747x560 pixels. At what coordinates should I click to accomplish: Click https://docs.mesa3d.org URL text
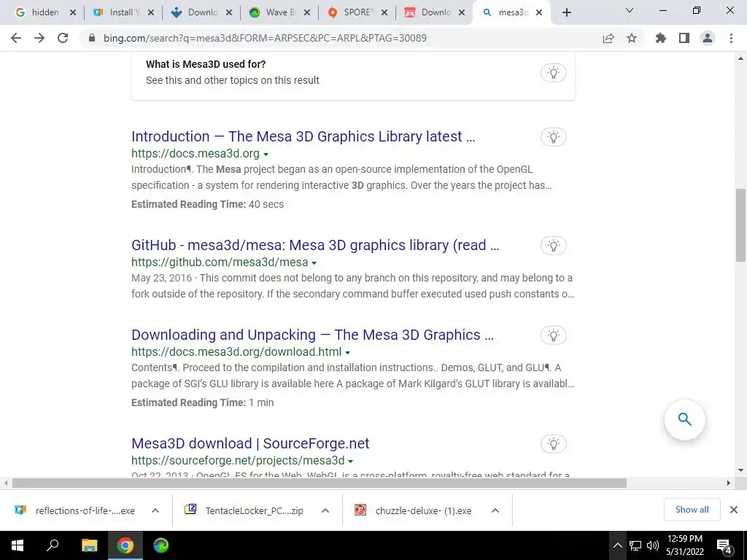pyautogui.click(x=196, y=154)
